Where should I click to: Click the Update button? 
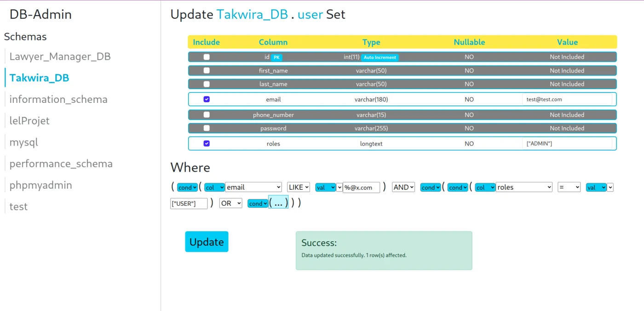click(x=207, y=242)
